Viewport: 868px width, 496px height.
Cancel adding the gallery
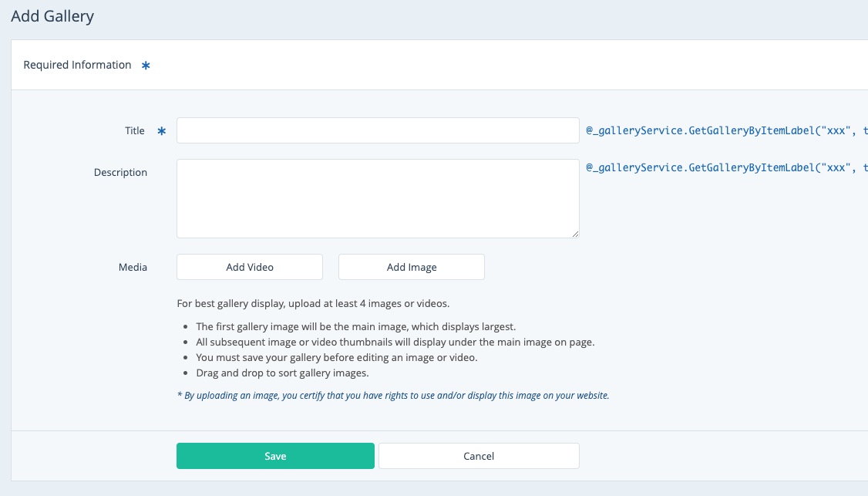478,456
